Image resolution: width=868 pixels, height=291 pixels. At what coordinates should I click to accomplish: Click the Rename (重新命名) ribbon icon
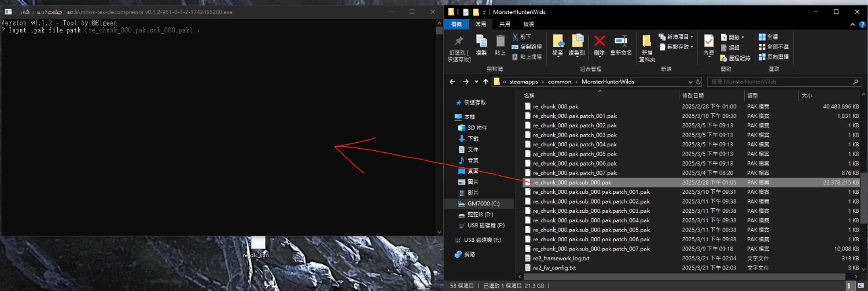pos(621,41)
